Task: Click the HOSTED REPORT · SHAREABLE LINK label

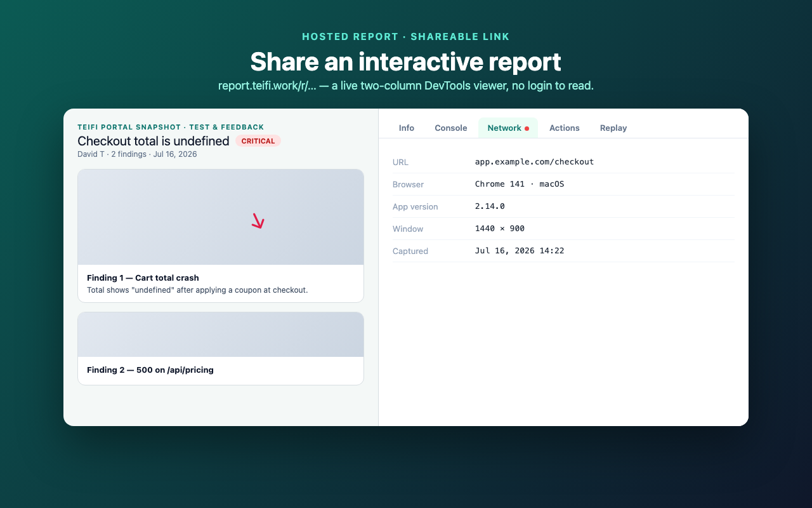Action: coord(406,37)
